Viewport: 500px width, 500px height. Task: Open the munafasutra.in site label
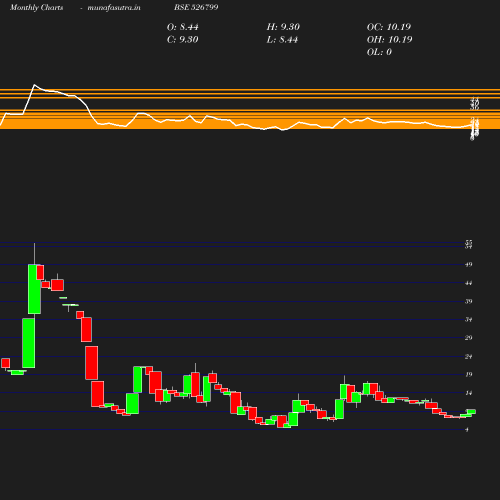114,7
